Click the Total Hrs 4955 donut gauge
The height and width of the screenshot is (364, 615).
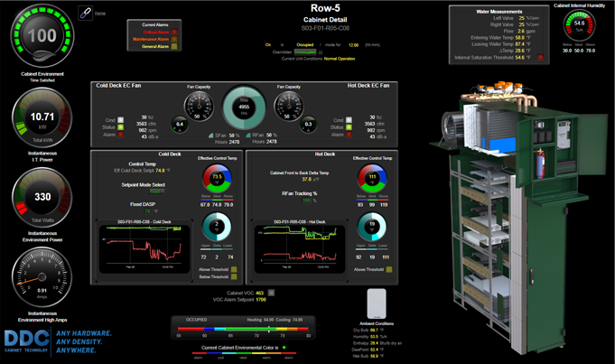tap(243, 106)
